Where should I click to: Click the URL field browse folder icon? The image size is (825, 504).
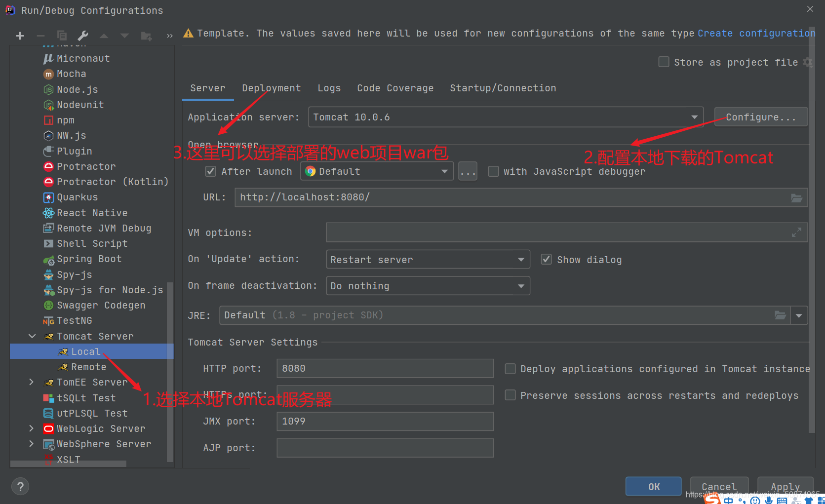tap(796, 197)
